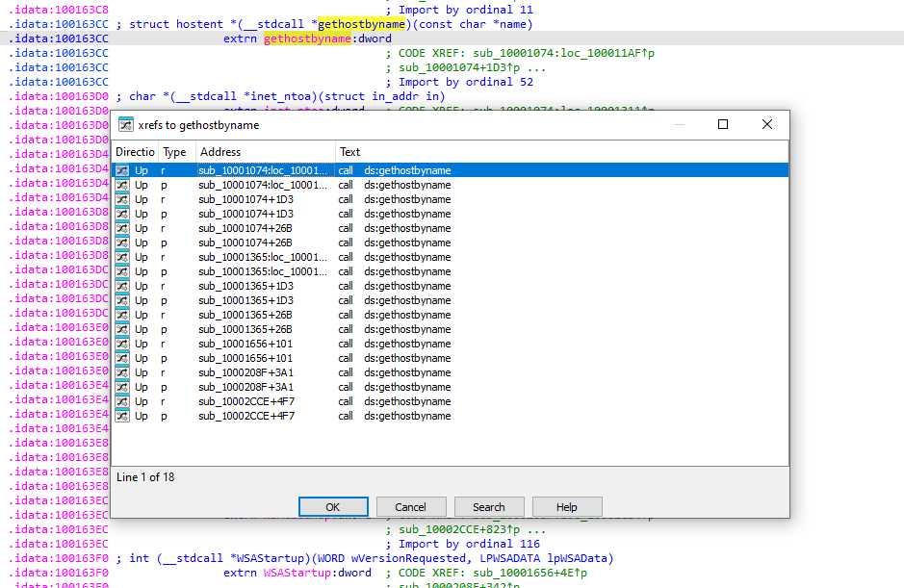
Task: Click the xrefs dialog title bar icon
Action: [125, 125]
